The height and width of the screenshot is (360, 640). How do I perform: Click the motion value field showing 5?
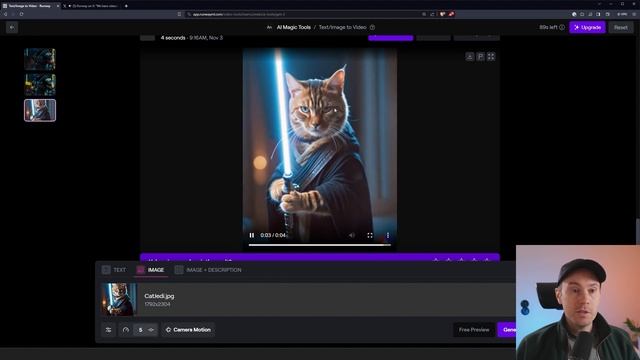coord(140,330)
